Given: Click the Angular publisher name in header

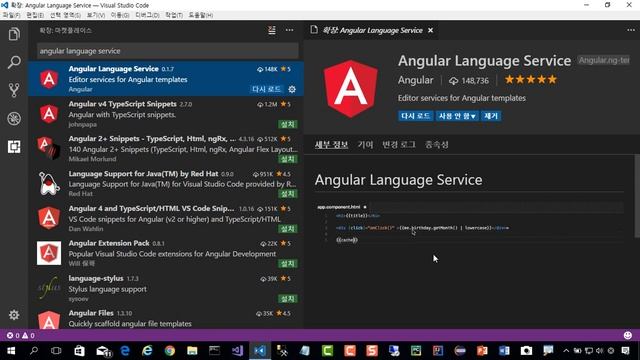Looking at the screenshot, I should 416,80.
